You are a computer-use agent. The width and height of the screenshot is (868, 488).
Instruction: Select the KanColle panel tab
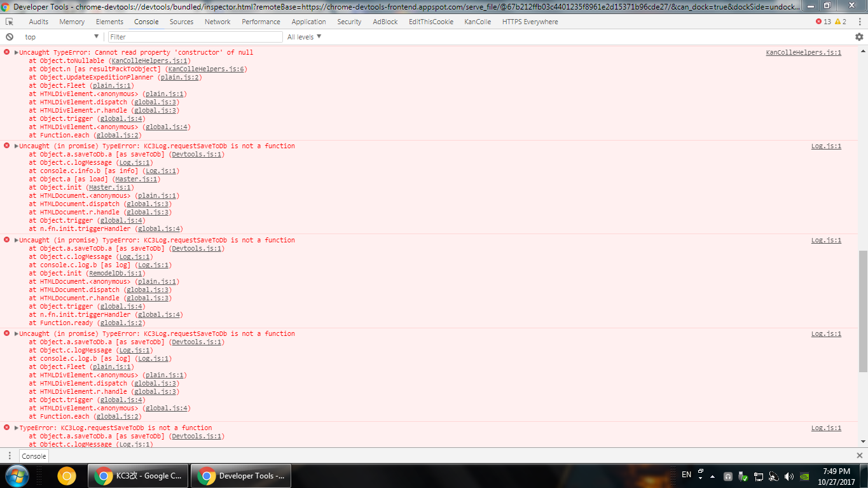(478, 21)
